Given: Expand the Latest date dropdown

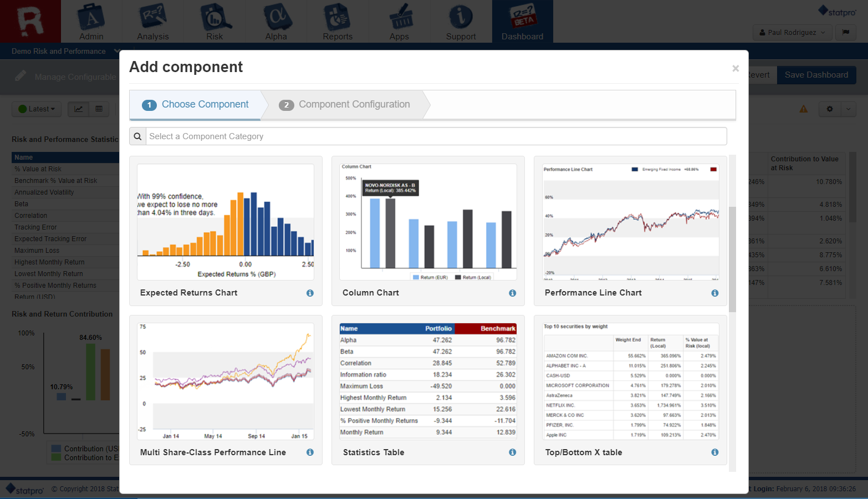Looking at the screenshot, I should click(37, 109).
